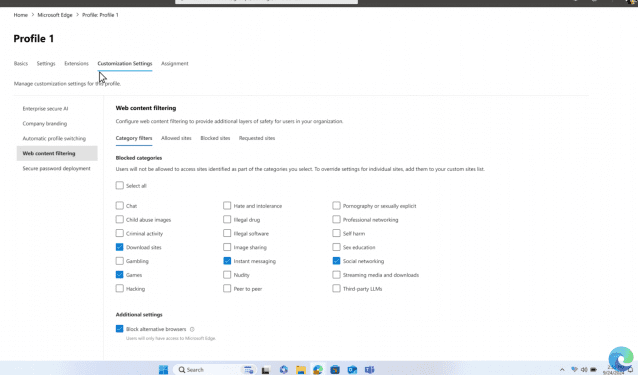Check the Select all checkbox
The width and height of the screenshot is (638, 375).
click(x=119, y=185)
